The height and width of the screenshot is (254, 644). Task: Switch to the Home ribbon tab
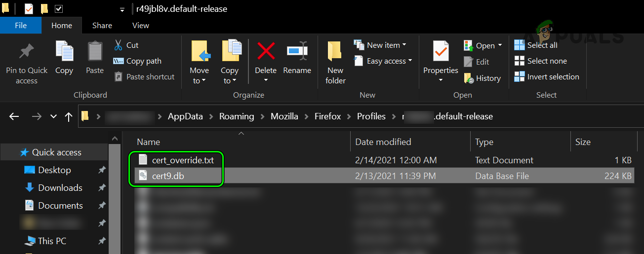[x=62, y=25]
